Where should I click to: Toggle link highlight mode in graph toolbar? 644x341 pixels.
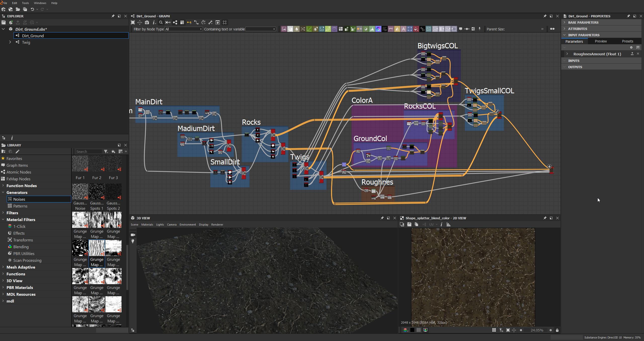tap(189, 22)
